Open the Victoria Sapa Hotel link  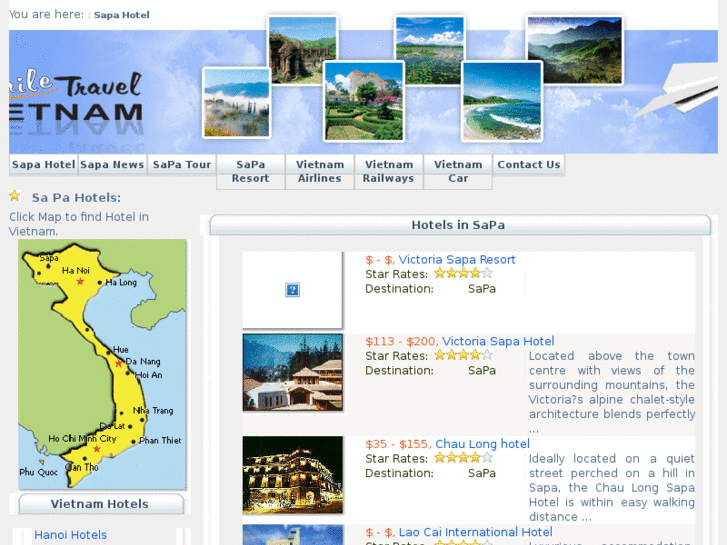tap(498, 341)
